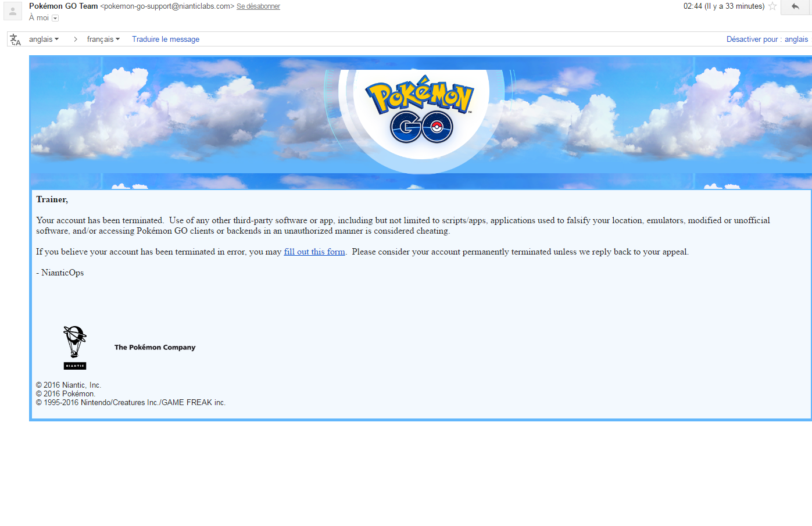Click the timestamp '02:44 (Il y a 33 minutes)'

[x=724, y=6]
